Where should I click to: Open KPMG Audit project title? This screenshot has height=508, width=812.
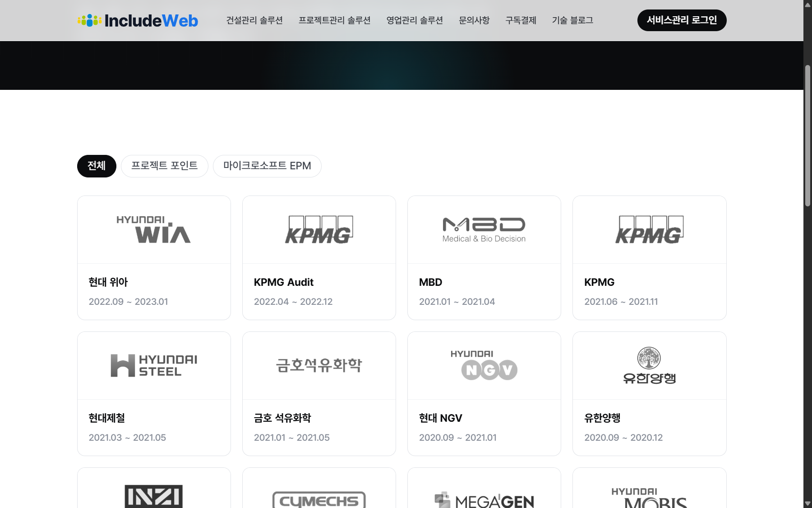284,282
